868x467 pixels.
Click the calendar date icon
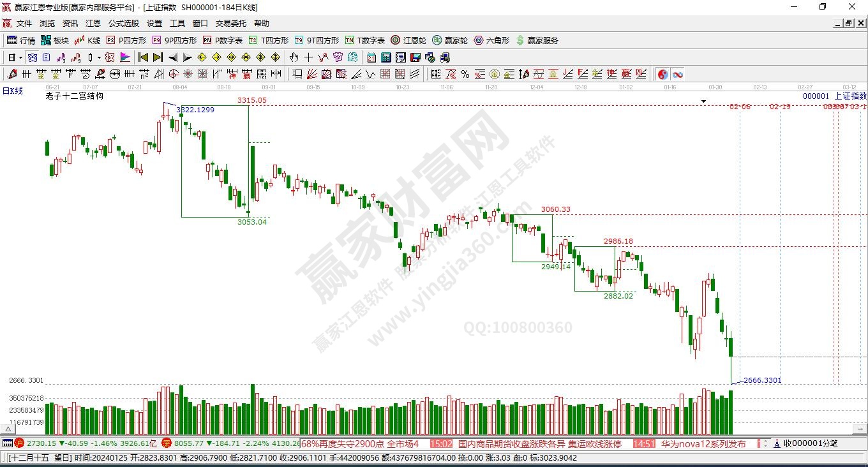[371, 57]
